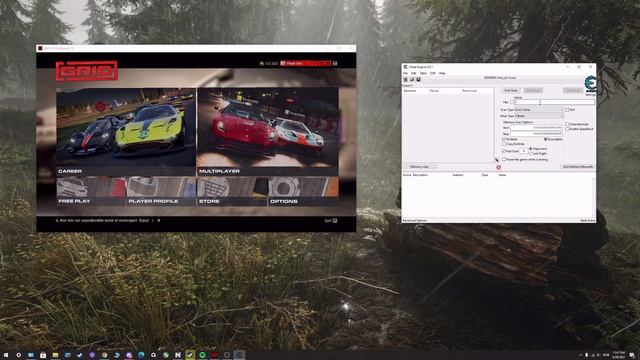Click the Start address field

pyautogui.click(x=536, y=128)
